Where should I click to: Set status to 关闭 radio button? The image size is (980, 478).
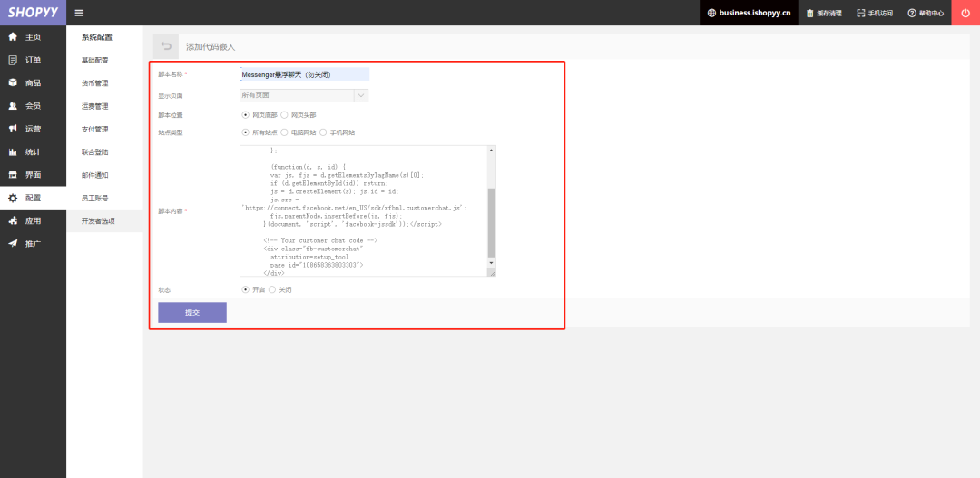(x=272, y=290)
